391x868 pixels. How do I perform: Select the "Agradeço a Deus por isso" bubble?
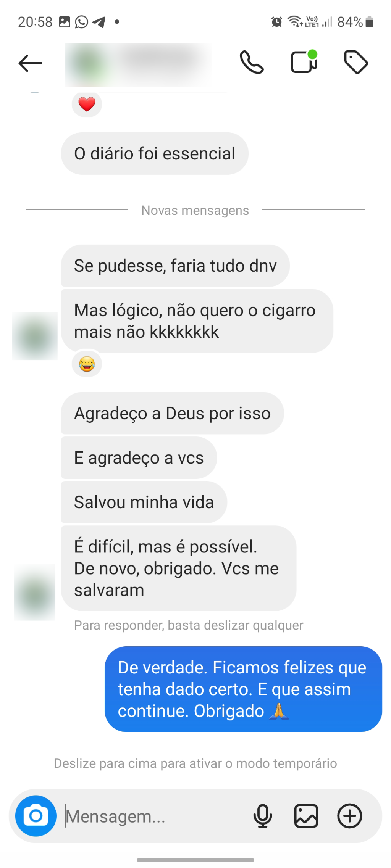(172, 413)
